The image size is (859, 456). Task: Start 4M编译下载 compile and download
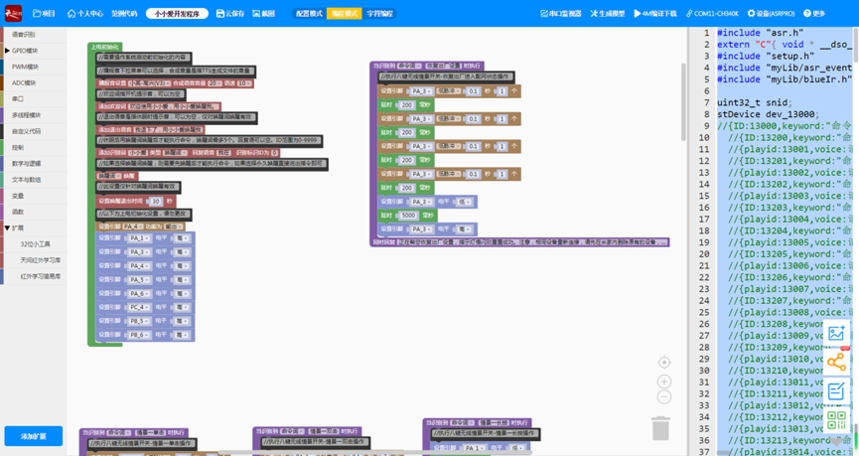[x=655, y=13]
